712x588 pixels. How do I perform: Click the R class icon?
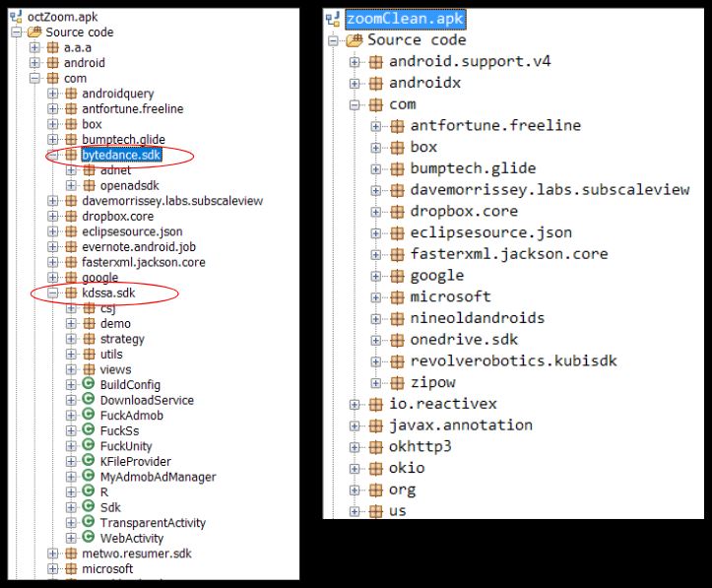pyautogui.click(x=88, y=491)
